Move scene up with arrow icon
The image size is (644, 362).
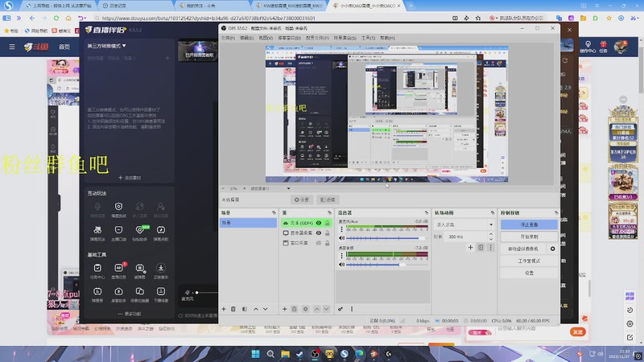256,309
